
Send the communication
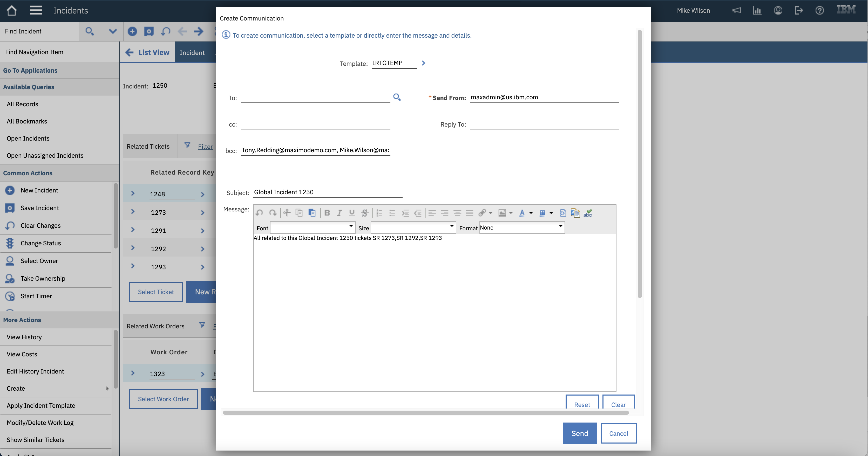(580, 433)
